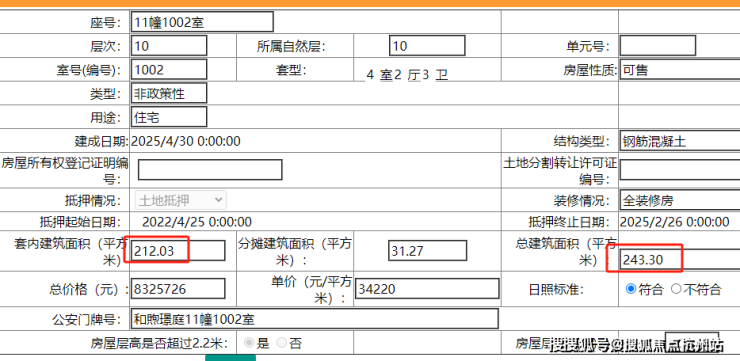Screen dimensions: 740x361
Task: Click the 总价格 field showing 8325726
Action: point(178,288)
